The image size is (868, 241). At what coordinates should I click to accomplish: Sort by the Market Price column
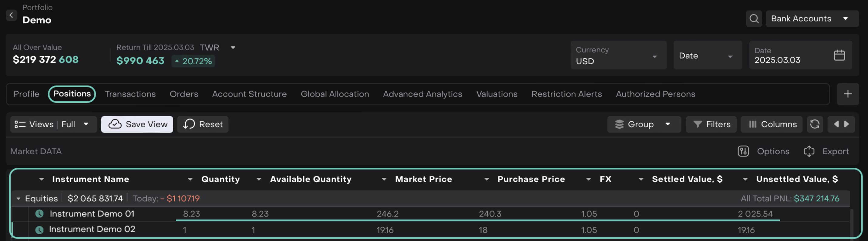(423, 179)
